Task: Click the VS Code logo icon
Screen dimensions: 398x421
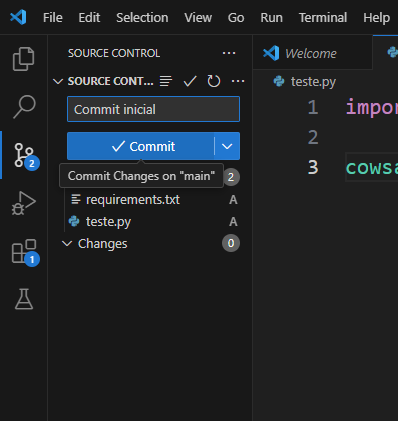Action: pos(18,17)
